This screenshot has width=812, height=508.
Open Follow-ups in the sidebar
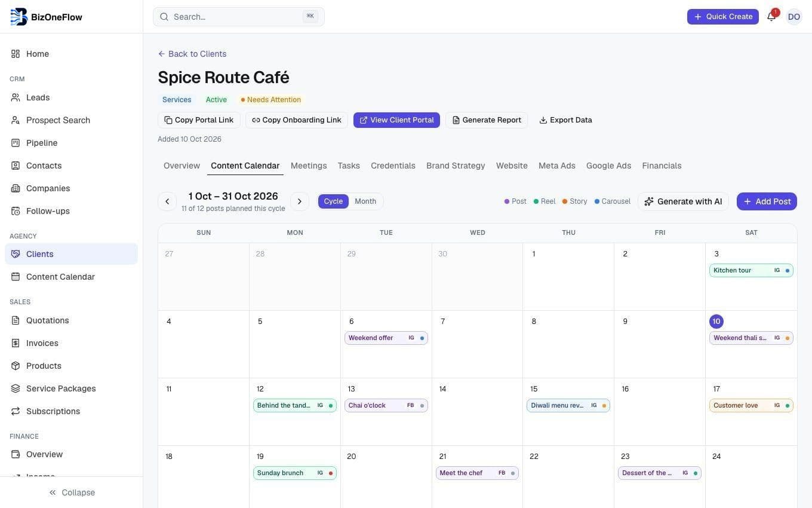71,211
